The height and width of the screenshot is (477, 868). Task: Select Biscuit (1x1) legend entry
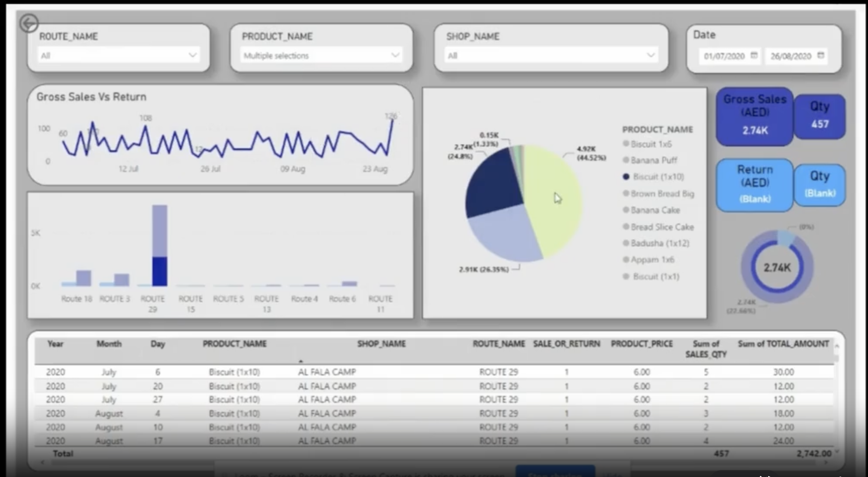point(651,277)
